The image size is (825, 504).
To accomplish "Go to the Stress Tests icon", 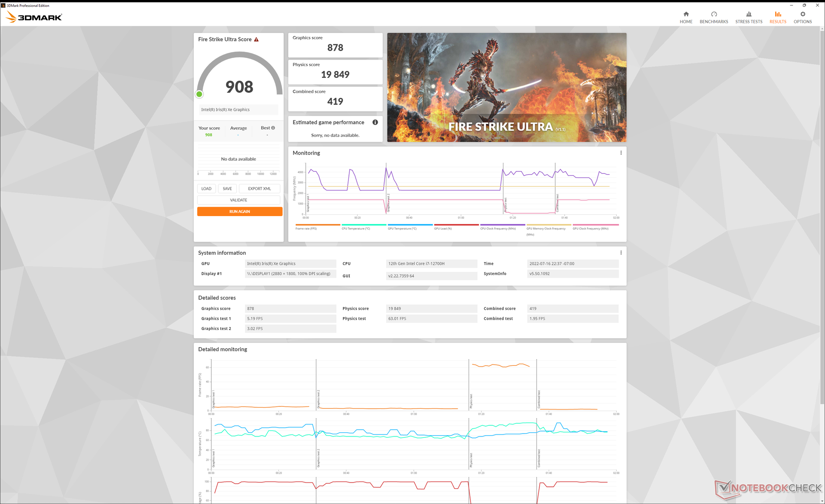I will [x=749, y=15].
